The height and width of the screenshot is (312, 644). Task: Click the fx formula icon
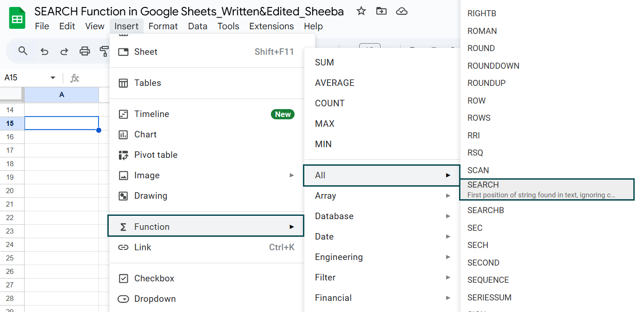(x=74, y=78)
